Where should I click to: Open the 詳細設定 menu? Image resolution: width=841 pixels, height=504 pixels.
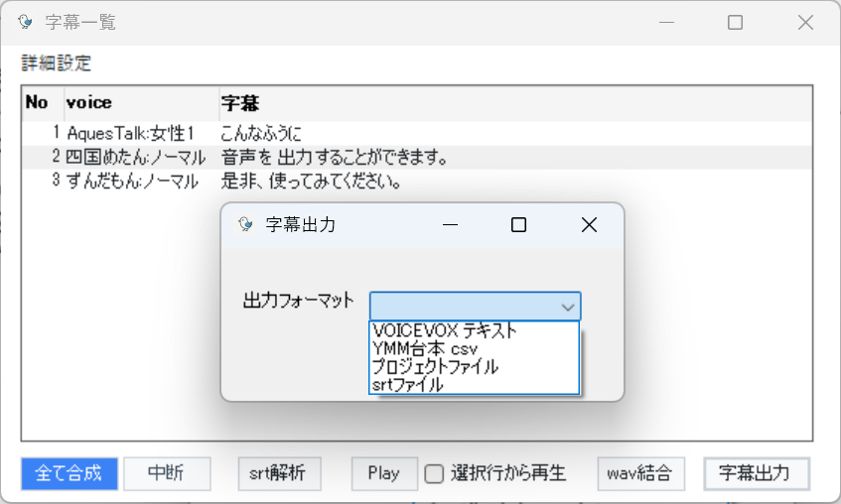(x=56, y=63)
